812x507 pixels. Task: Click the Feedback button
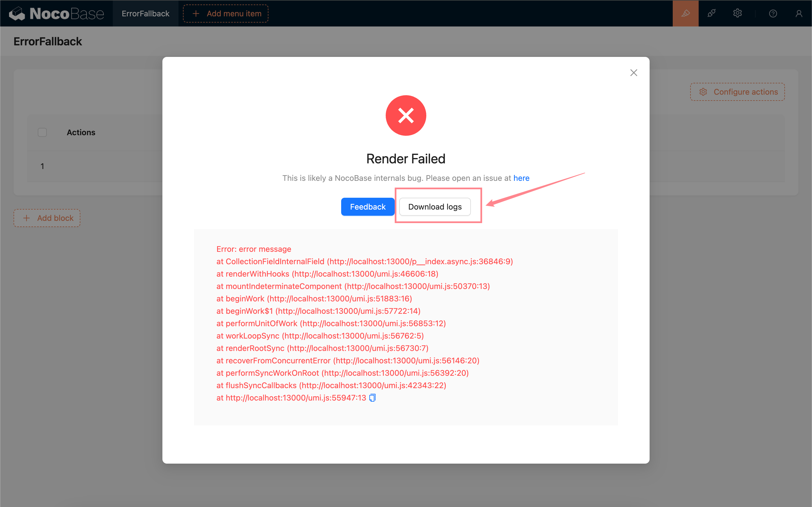point(368,206)
